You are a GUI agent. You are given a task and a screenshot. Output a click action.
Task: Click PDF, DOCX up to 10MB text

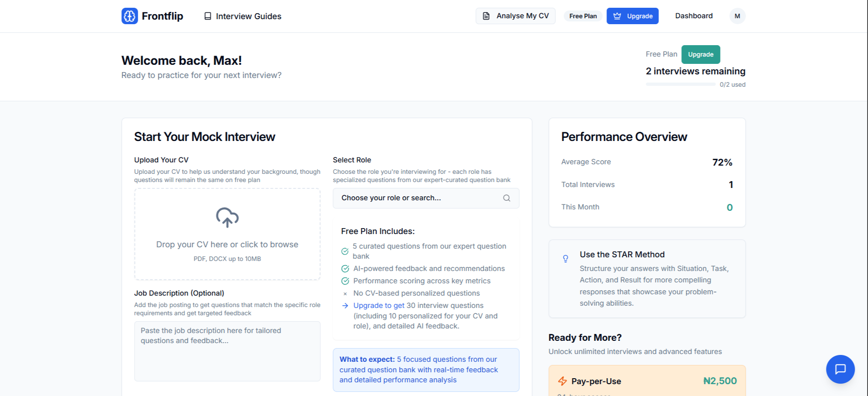pyautogui.click(x=227, y=259)
